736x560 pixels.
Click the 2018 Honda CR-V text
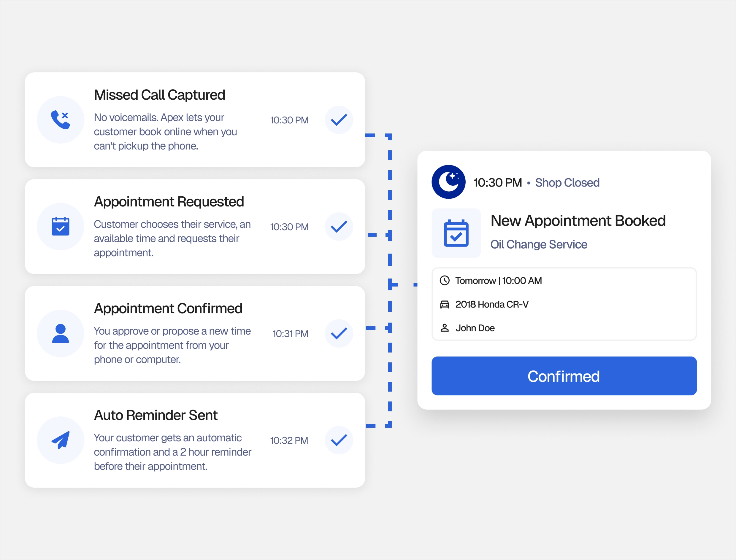pos(492,304)
